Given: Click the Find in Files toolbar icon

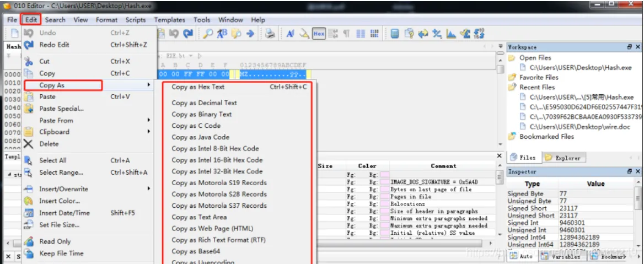Looking at the screenshot, I should (236, 34).
